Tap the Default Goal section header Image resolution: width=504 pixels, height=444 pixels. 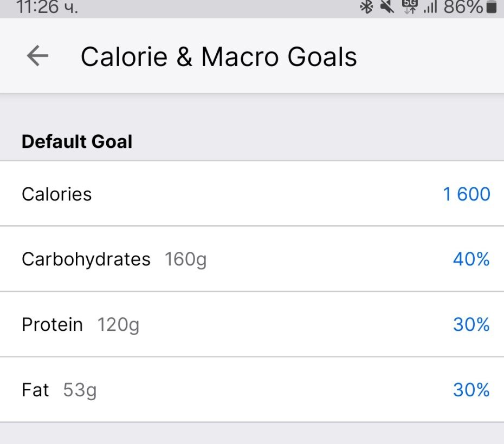coord(77,142)
